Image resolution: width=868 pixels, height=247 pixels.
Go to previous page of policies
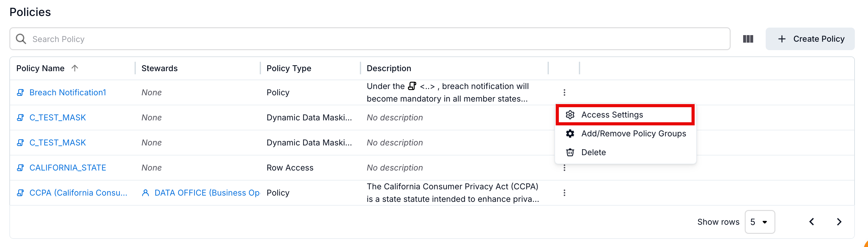[812, 222]
